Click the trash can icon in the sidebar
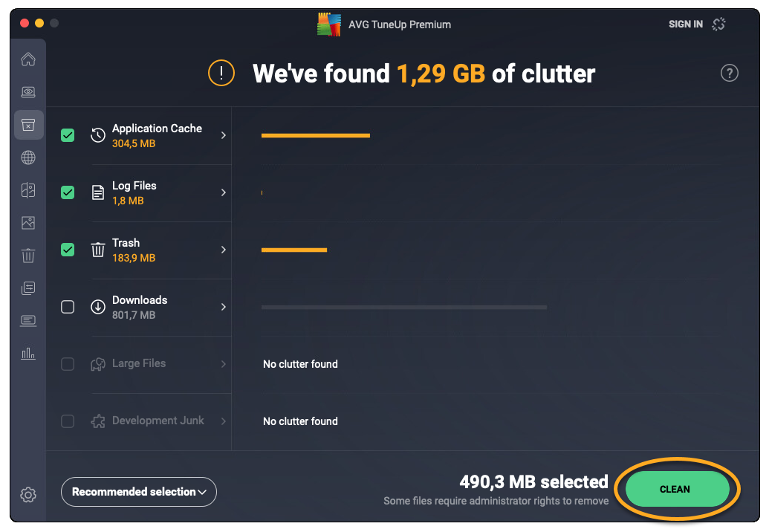The height and width of the screenshot is (532, 769). click(x=28, y=256)
